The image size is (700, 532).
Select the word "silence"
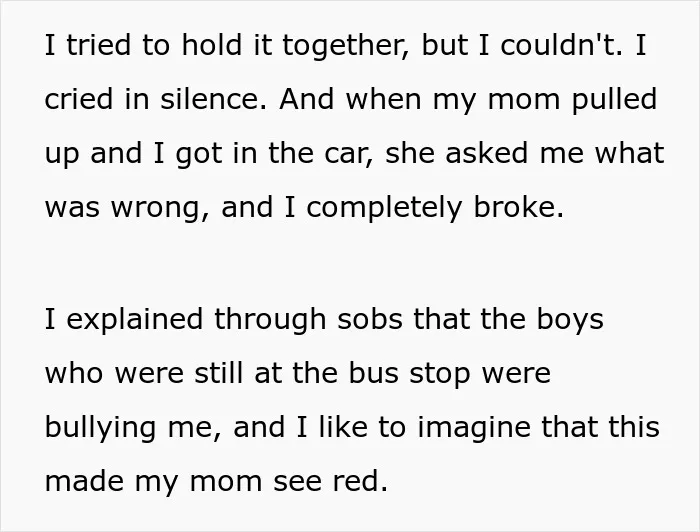pyautogui.click(x=209, y=99)
